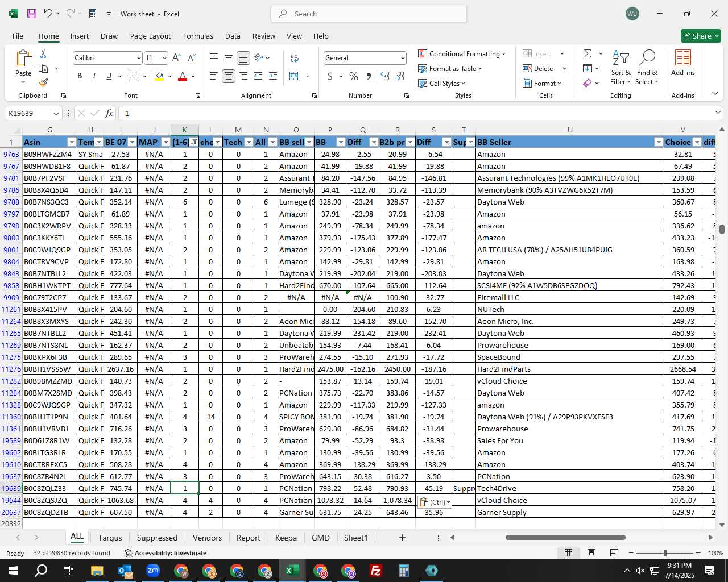Click the Increase Indent icon
Image resolution: width=728 pixels, height=582 pixels.
click(x=273, y=76)
